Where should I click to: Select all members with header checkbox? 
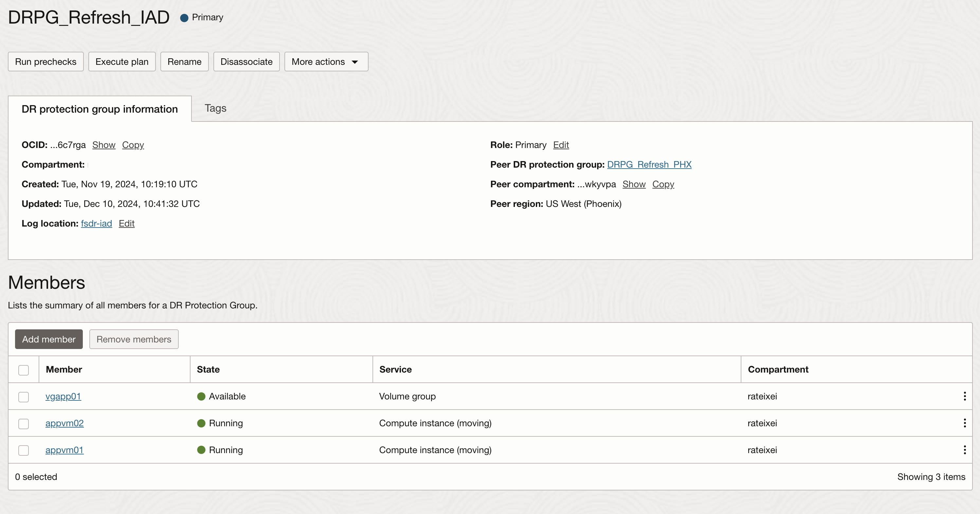(x=24, y=370)
